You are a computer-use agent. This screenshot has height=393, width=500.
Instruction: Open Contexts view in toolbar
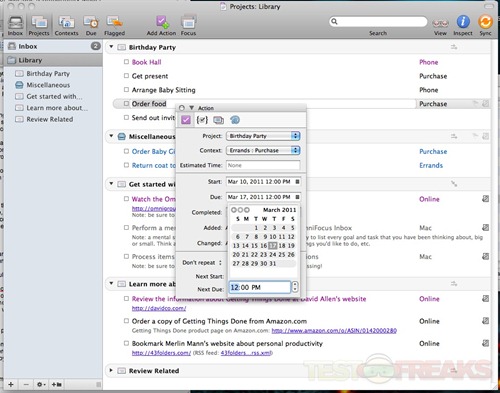click(66, 25)
